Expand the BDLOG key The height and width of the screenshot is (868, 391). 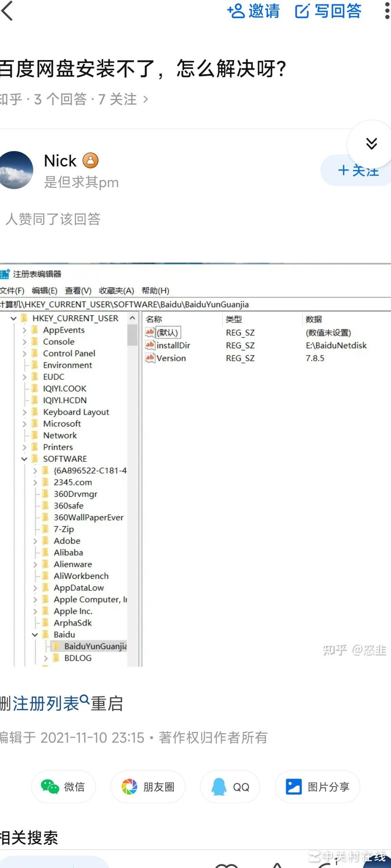[46, 658]
